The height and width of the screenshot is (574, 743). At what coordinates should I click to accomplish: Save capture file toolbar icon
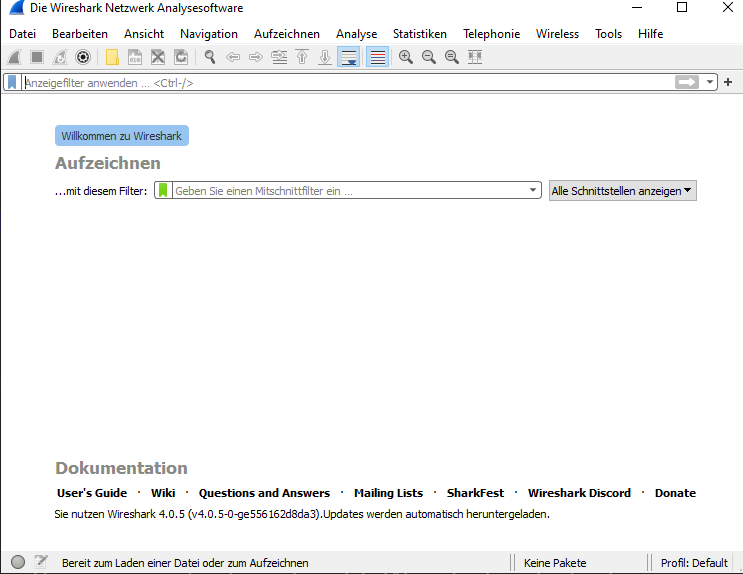[135, 57]
